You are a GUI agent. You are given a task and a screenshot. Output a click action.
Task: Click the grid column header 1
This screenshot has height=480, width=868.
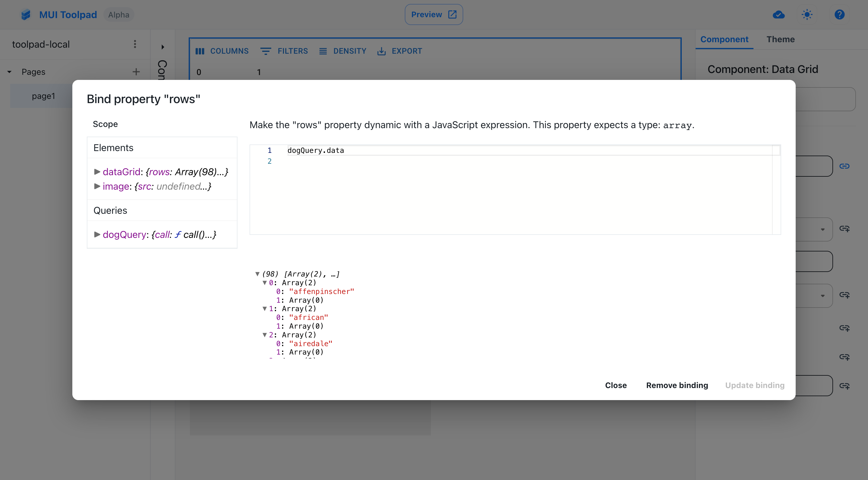pyautogui.click(x=259, y=72)
